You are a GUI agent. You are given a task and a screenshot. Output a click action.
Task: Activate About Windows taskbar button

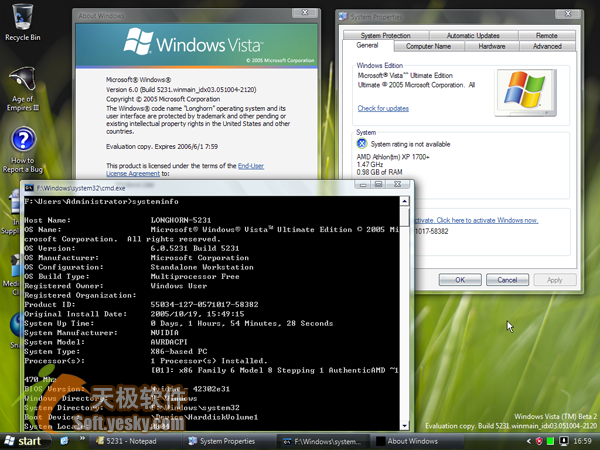tap(417, 441)
